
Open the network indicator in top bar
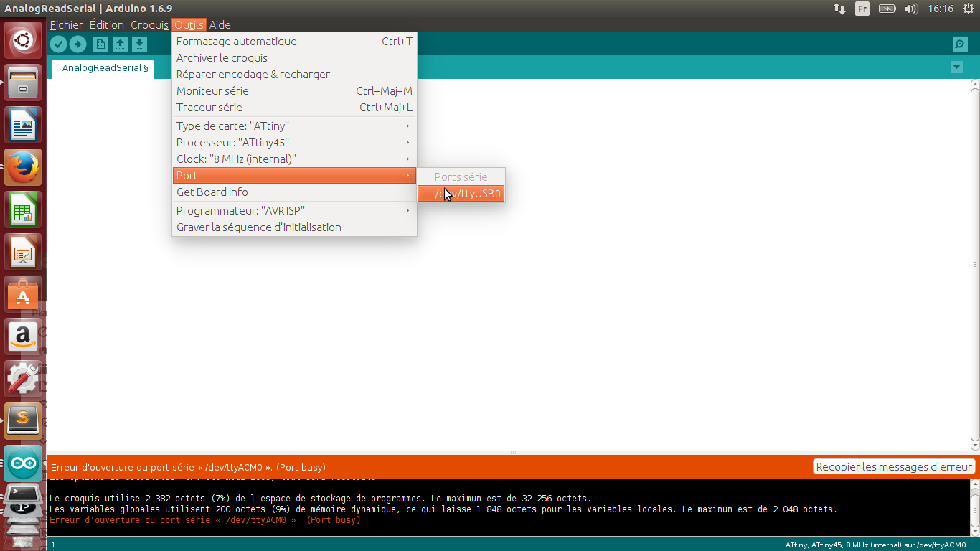(x=839, y=9)
